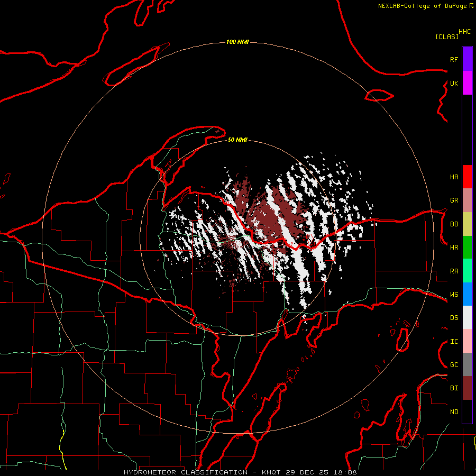Click the "GC" legend label
Image resolution: width=476 pixels, height=476 pixels.
pyautogui.click(x=454, y=365)
